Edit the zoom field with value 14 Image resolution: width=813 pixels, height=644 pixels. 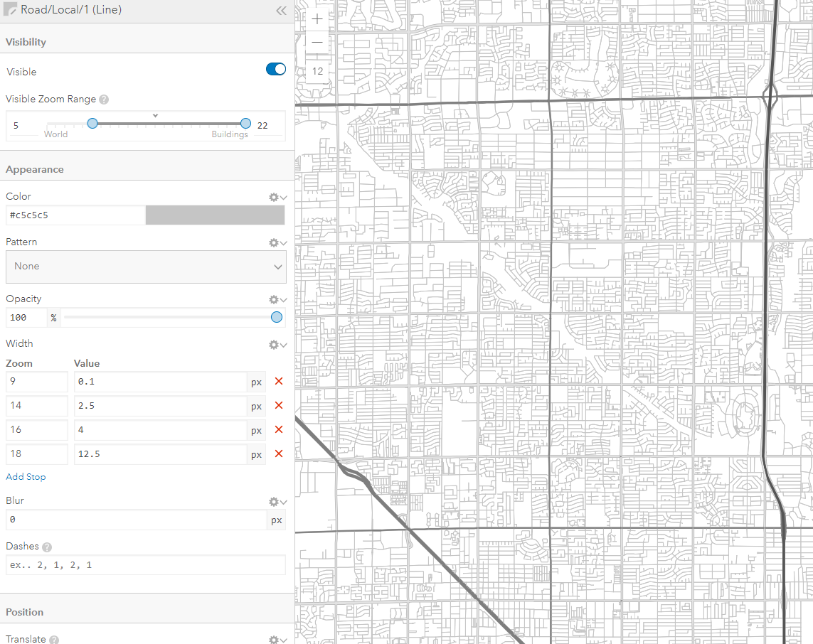coord(37,406)
